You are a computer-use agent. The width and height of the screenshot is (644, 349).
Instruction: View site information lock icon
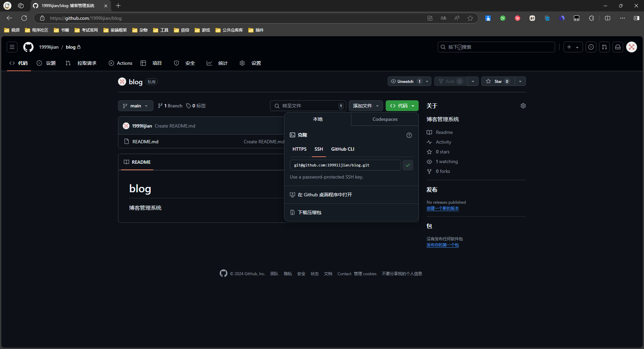(x=42, y=18)
